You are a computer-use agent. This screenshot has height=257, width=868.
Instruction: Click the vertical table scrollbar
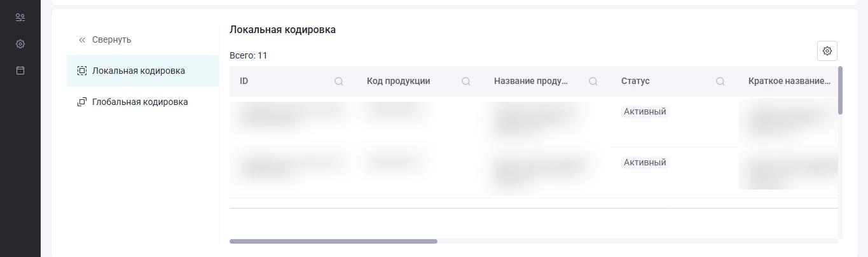point(840,90)
